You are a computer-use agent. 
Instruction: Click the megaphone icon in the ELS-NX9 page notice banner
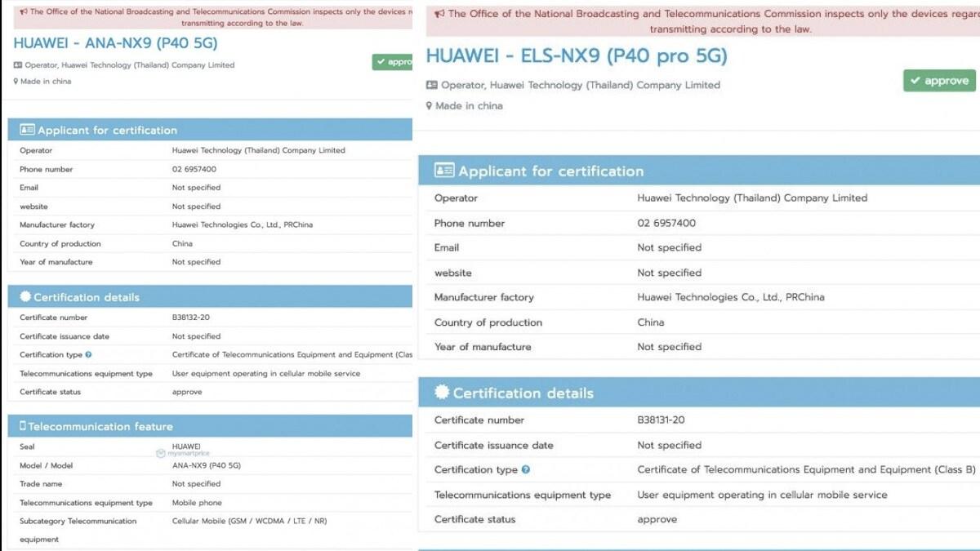(x=439, y=13)
